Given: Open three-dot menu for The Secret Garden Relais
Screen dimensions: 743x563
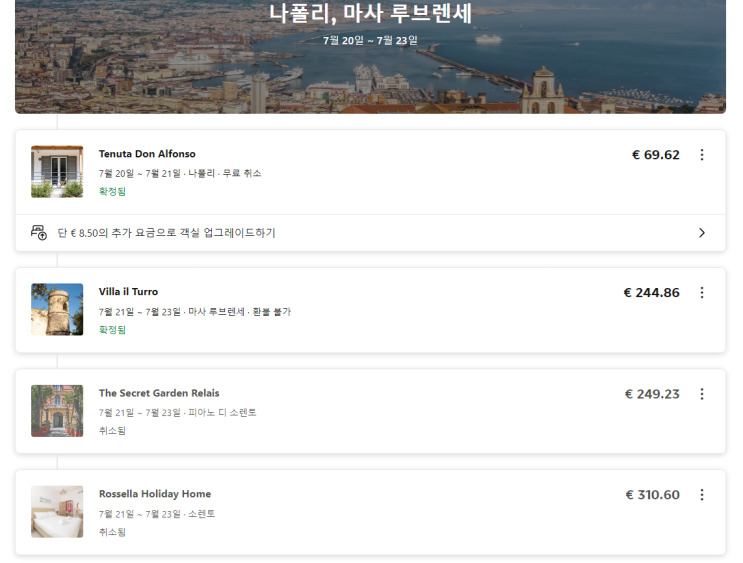Looking at the screenshot, I should click(x=701, y=394).
